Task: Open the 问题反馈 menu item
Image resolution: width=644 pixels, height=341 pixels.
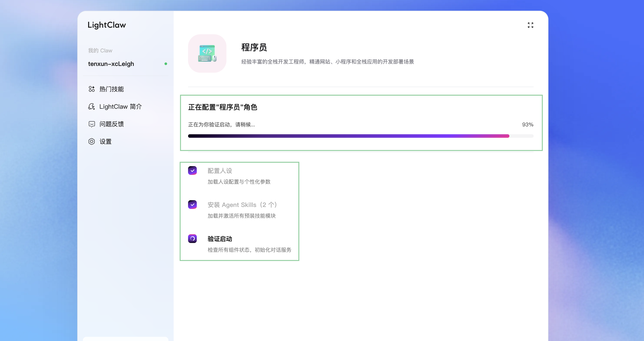Action: 125,124
